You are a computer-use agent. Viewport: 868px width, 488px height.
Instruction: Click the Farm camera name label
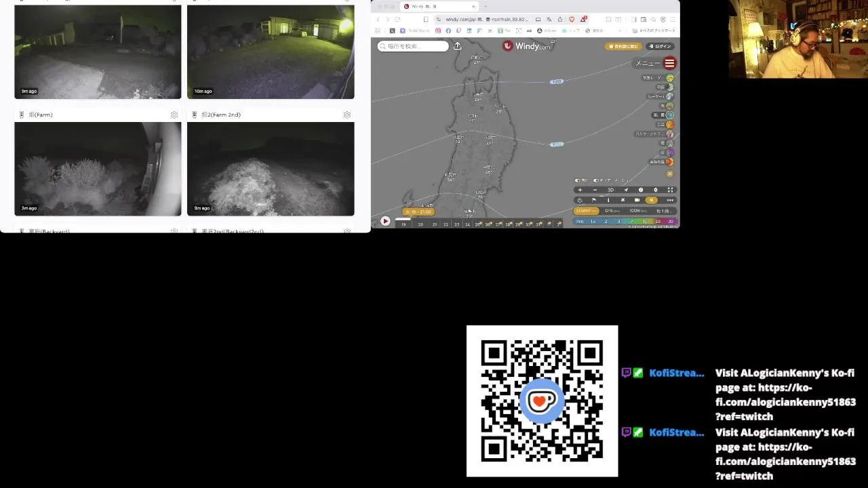click(x=41, y=115)
